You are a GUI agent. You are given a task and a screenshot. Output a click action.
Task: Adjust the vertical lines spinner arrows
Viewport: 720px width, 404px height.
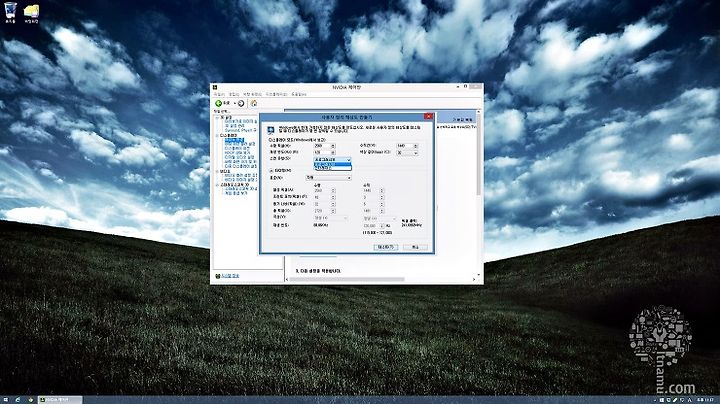coord(416,146)
